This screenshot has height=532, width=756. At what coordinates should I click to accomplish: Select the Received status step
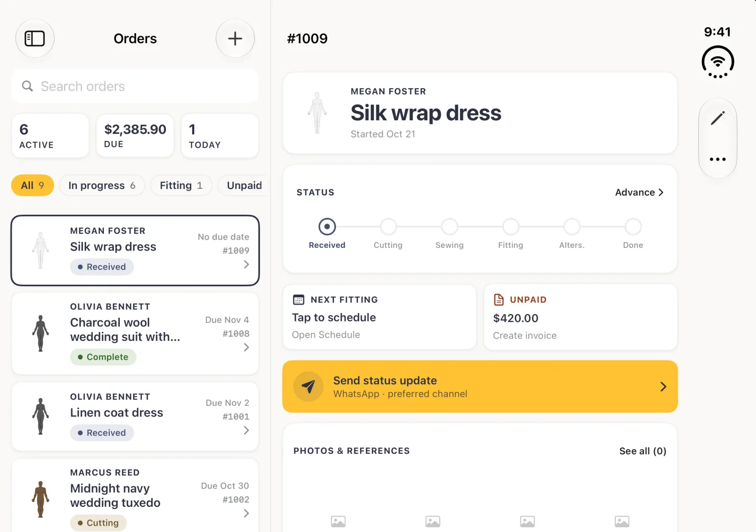point(327,227)
